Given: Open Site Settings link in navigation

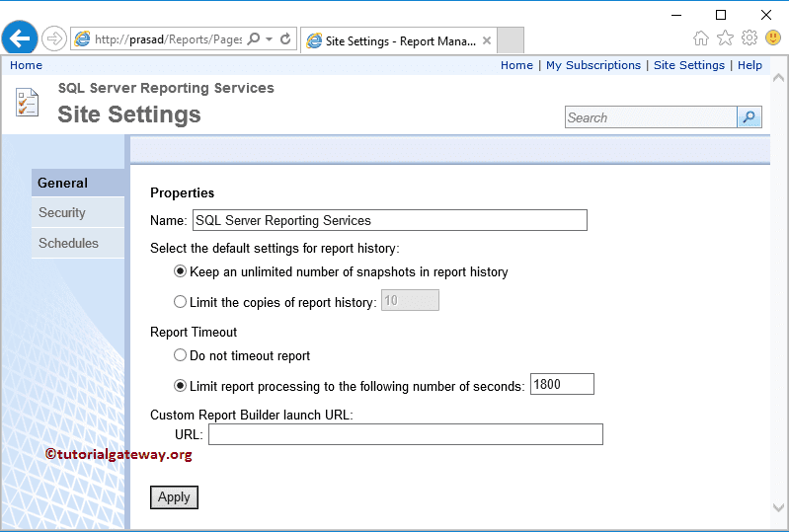Looking at the screenshot, I should 689,65.
